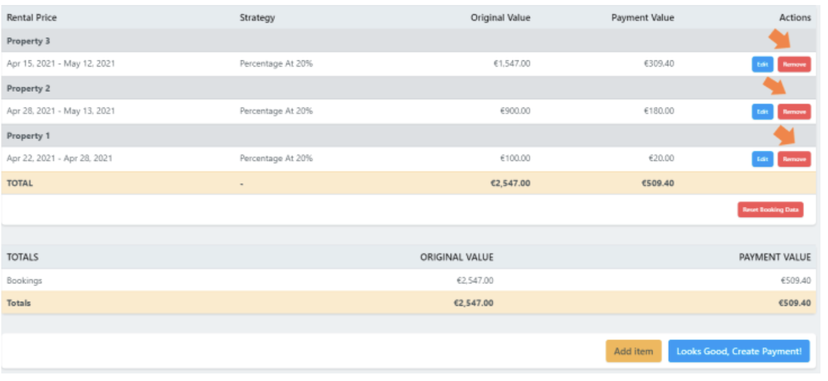Edit the Property 1 rental entry

click(x=763, y=159)
